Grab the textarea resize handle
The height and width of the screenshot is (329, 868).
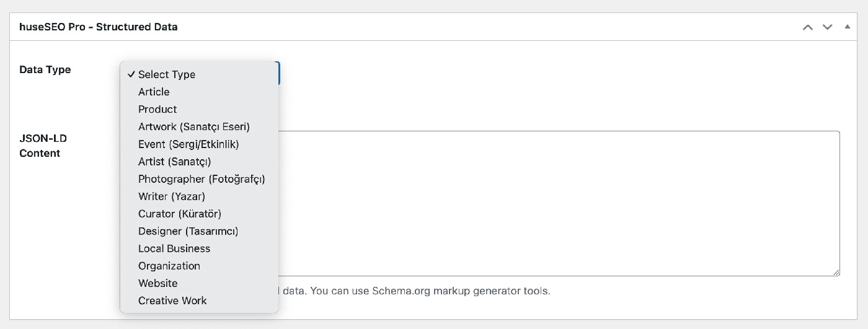point(836,272)
